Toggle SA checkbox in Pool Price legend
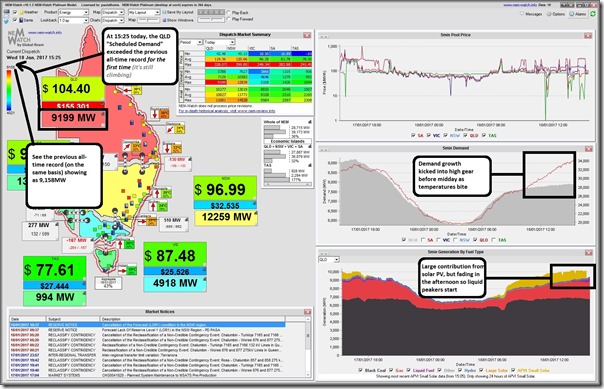Viewport: 604px width, 389px height. [413, 135]
